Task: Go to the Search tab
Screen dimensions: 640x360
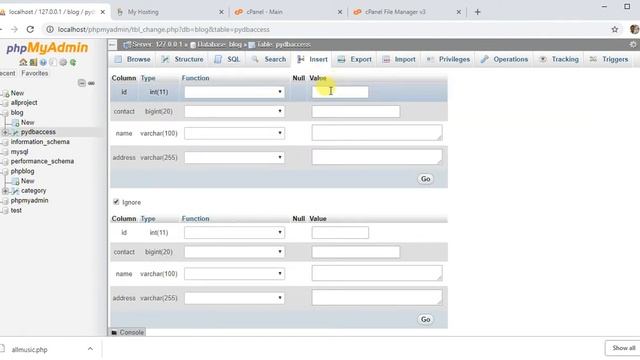Action: (x=269, y=59)
